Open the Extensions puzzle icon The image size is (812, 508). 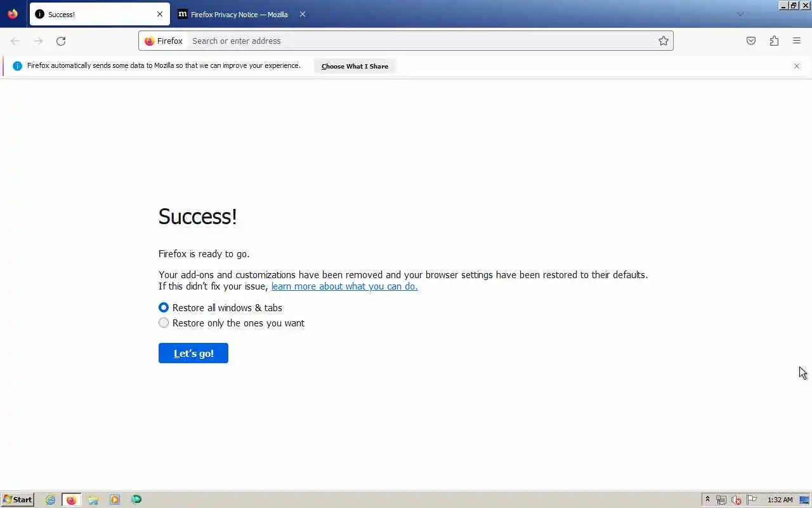774,41
